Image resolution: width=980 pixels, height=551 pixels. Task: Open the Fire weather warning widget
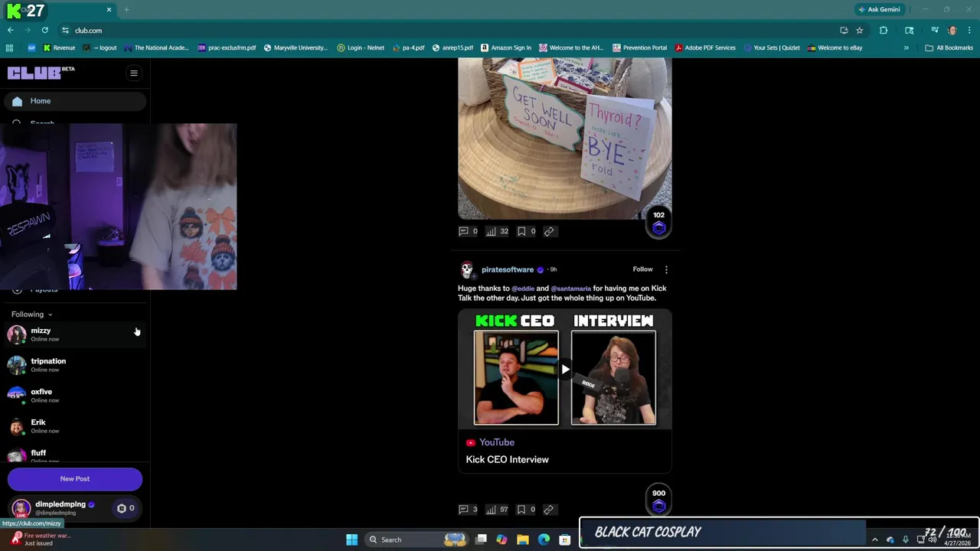pyautogui.click(x=40, y=540)
